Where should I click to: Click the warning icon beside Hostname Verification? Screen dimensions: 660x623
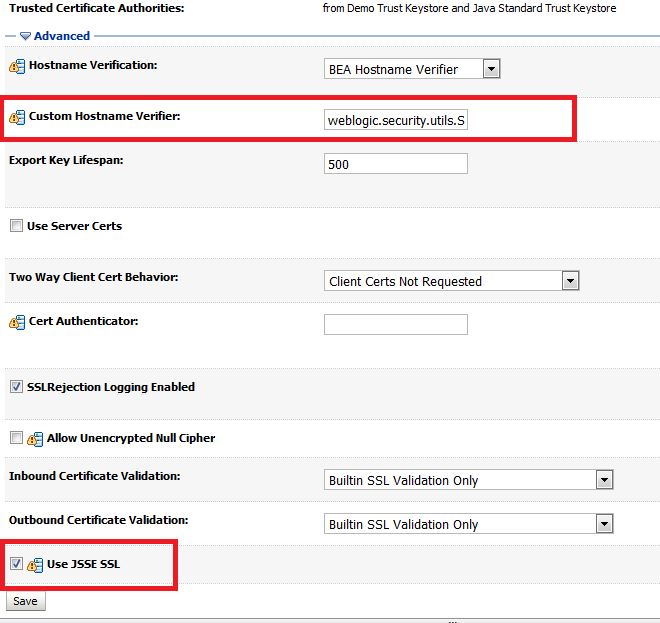click(17, 67)
